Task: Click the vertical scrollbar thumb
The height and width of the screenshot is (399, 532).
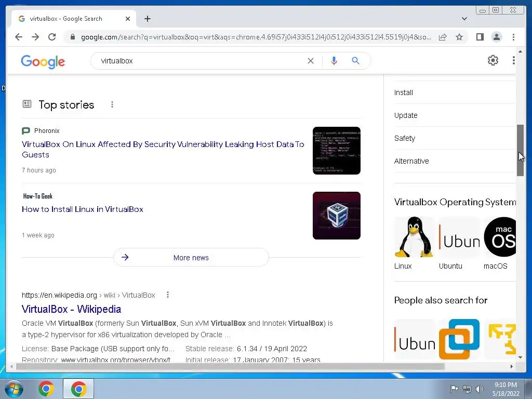Action: pyautogui.click(x=520, y=150)
